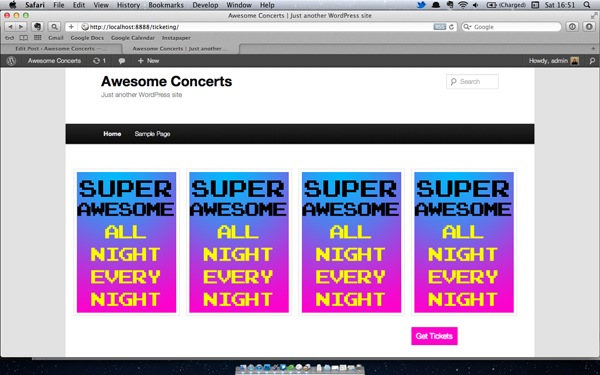
Task: Click the WordPress logo in admin bar
Action: [x=11, y=61]
